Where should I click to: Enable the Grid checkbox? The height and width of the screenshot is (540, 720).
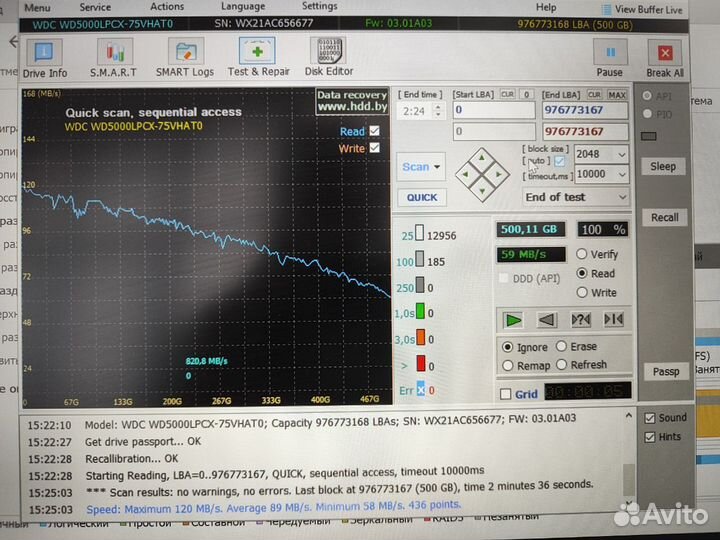tap(506, 394)
